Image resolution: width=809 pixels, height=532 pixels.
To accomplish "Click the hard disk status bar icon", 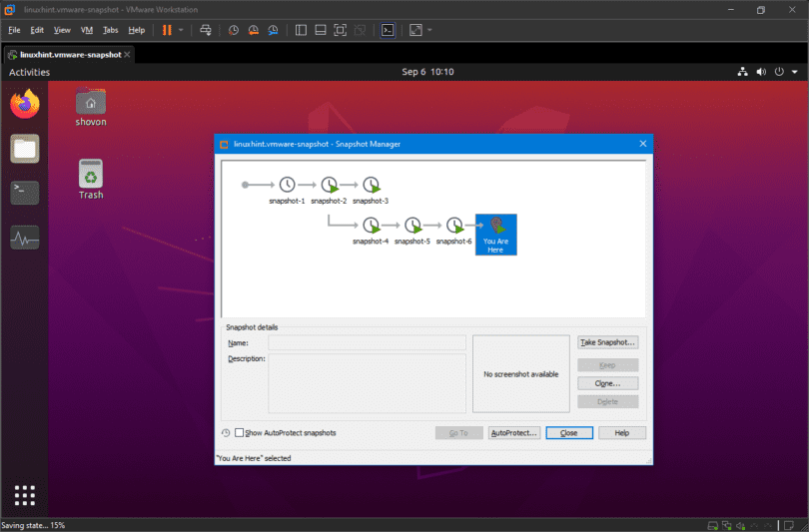I will point(712,526).
